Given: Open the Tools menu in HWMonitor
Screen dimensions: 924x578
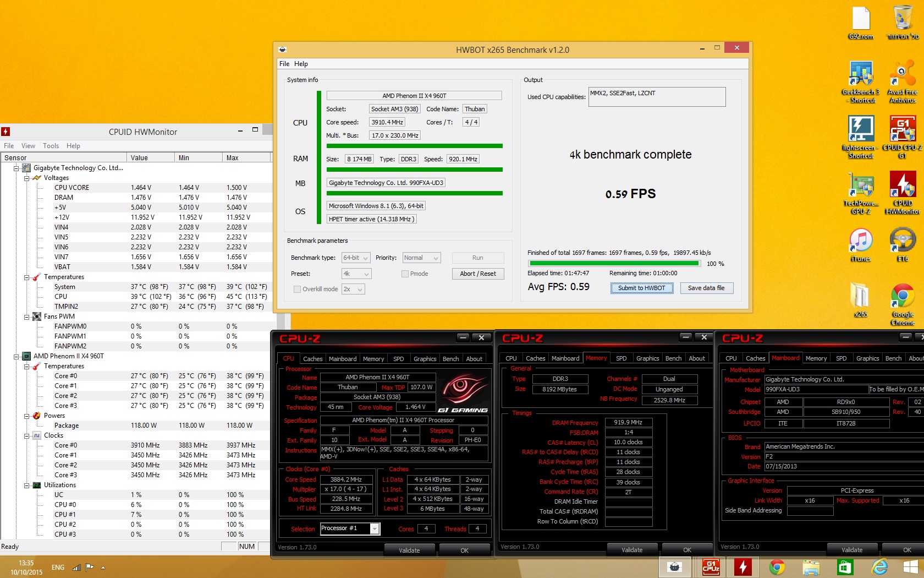Looking at the screenshot, I should 51,146.
